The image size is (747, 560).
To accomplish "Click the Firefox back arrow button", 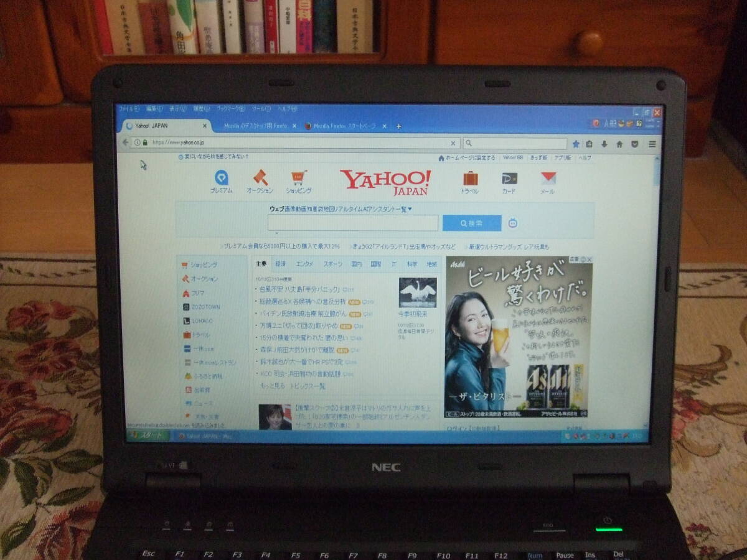I will (x=126, y=142).
